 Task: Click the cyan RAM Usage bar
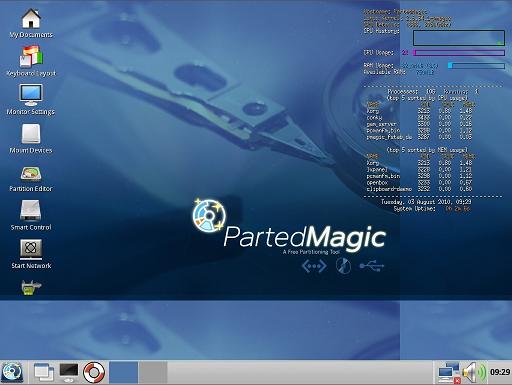point(476,66)
